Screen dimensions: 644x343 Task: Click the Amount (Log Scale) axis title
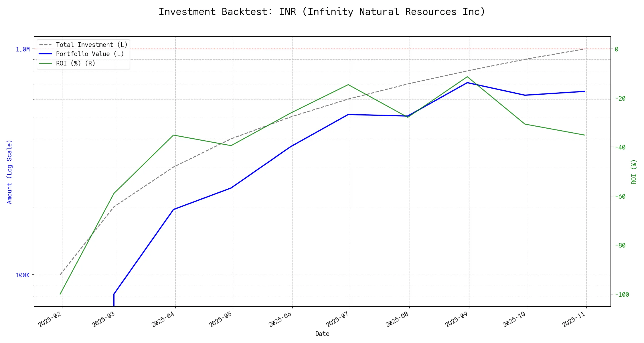(x=9, y=172)
